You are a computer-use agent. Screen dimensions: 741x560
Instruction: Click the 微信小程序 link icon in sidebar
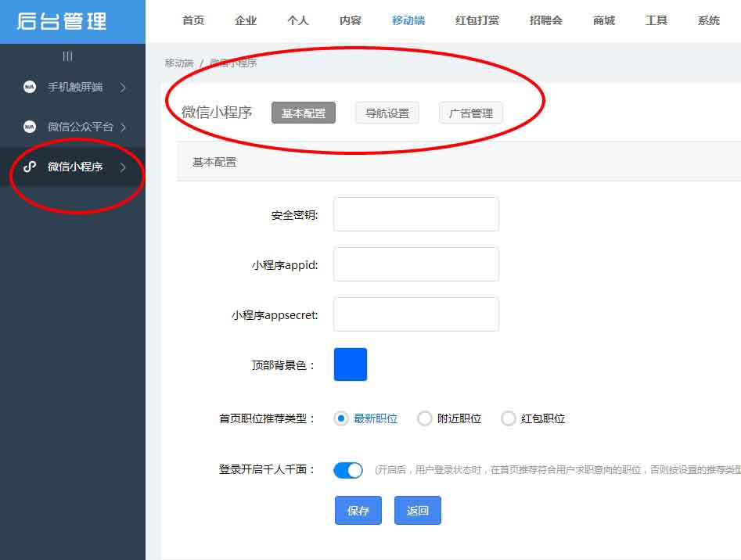pos(30,167)
